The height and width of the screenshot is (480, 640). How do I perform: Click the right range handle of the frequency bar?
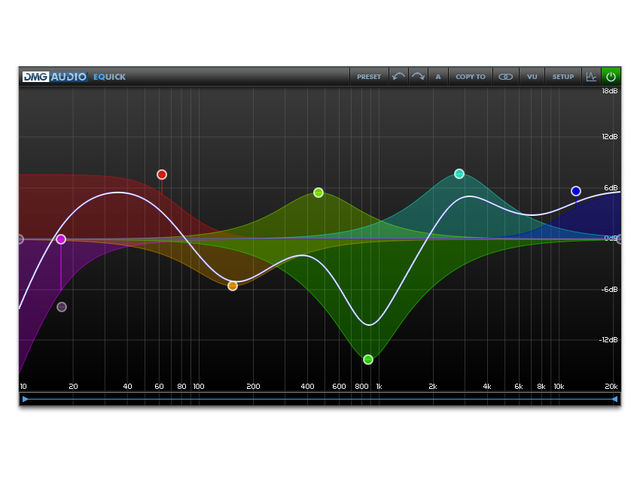click(615, 399)
